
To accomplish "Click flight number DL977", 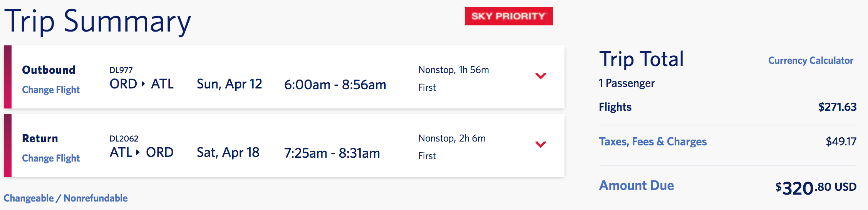I will click(x=121, y=70).
